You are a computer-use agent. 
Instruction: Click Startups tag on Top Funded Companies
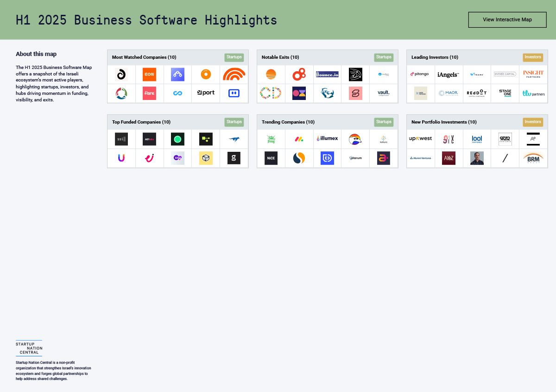click(x=234, y=122)
